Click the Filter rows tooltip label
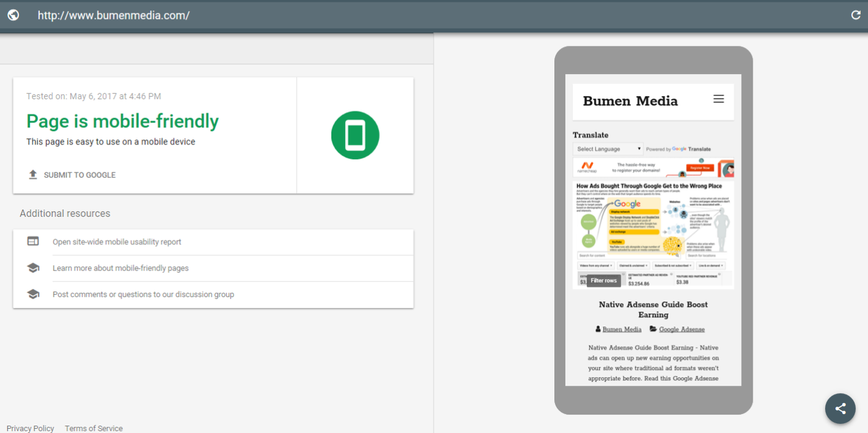 [x=603, y=281]
